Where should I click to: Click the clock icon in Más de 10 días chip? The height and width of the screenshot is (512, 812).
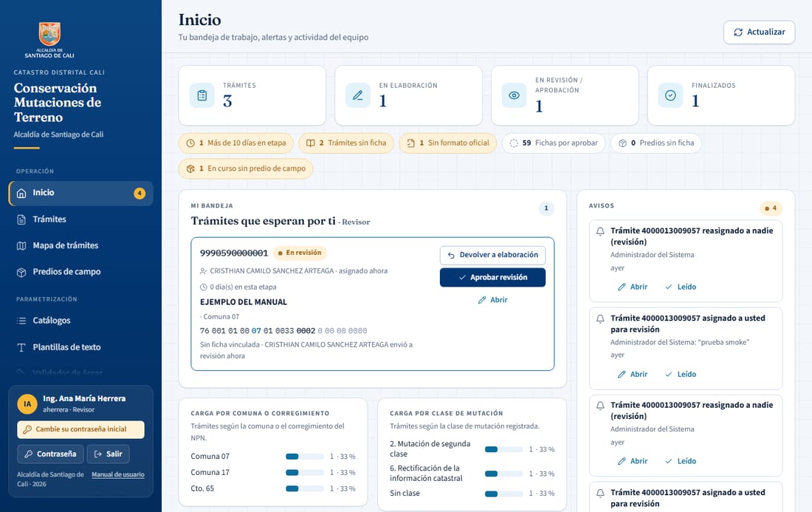click(x=190, y=143)
